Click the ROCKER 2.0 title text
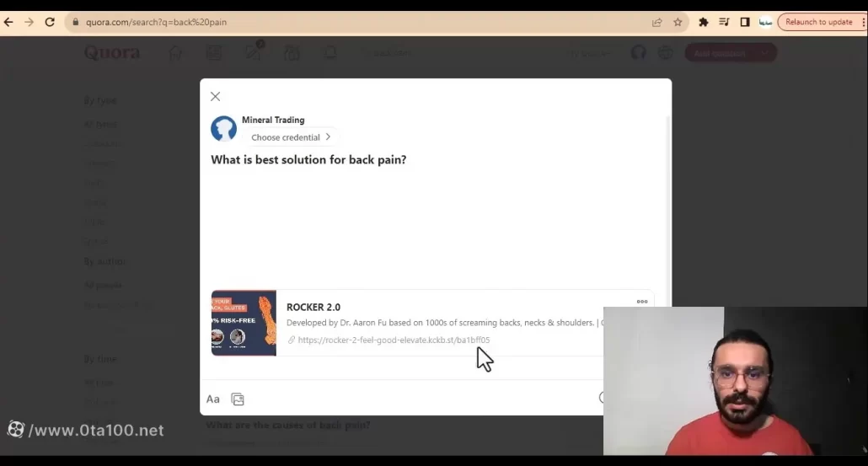The width and height of the screenshot is (868, 466). tap(313, 308)
